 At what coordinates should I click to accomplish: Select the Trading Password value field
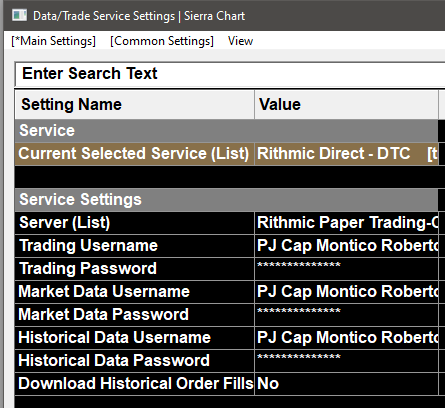coord(346,269)
